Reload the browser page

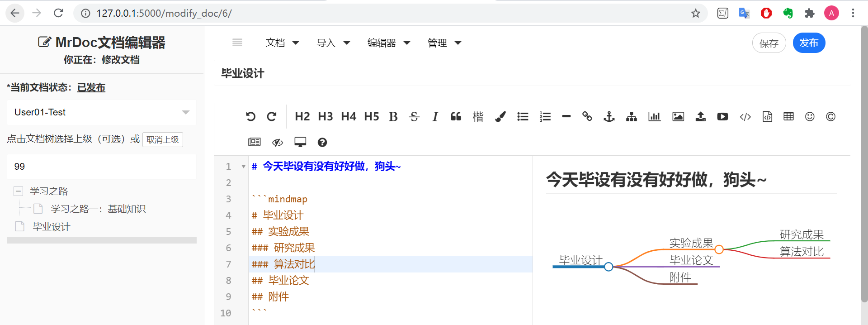tap(58, 13)
